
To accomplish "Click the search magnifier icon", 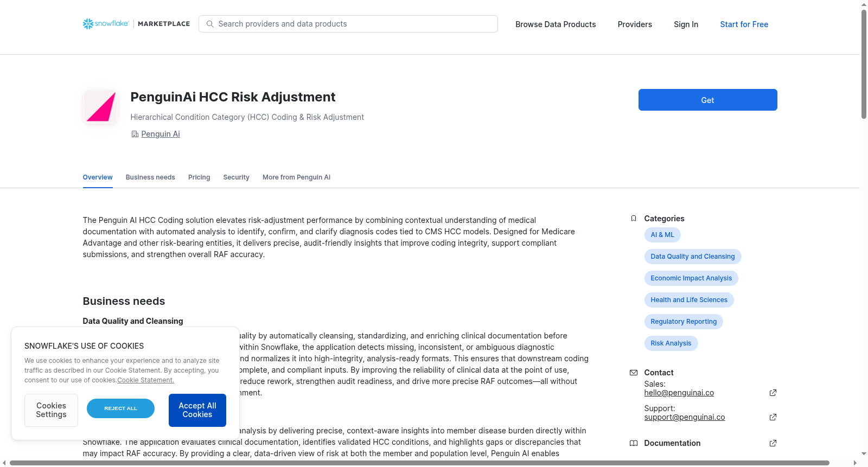I will [x=210, y=24].
